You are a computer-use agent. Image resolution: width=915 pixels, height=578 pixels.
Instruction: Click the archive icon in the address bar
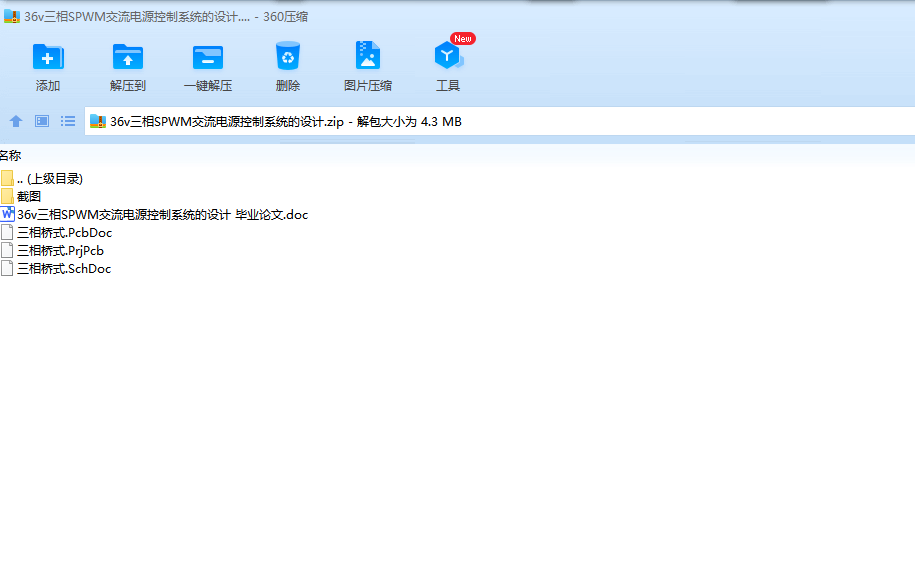97,121
